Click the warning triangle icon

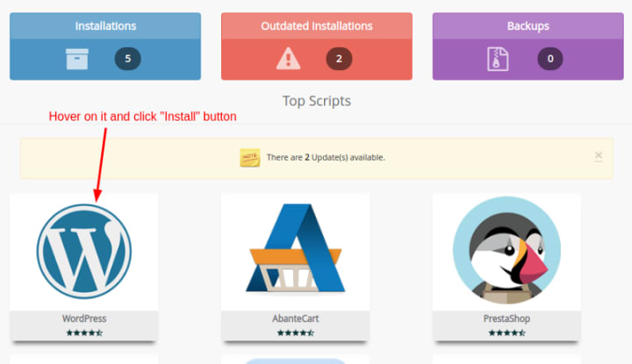click(x=288, y=59)
